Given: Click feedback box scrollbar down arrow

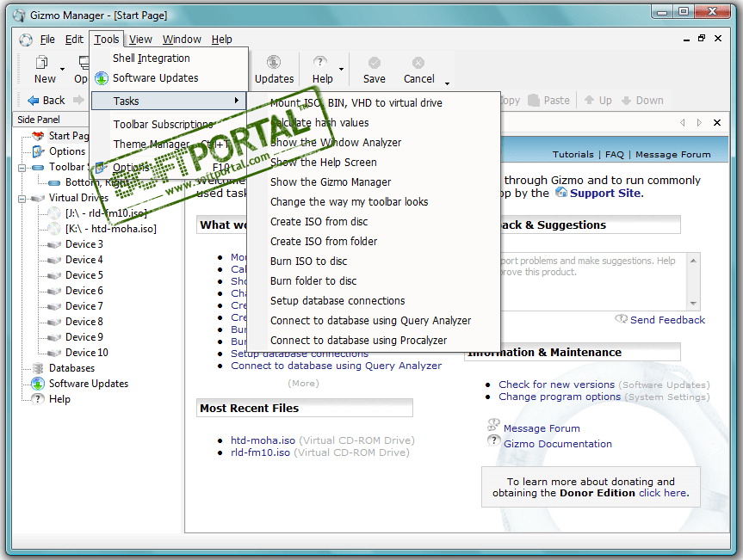Looking at the screenshot, I should click(x=693, y=304).
